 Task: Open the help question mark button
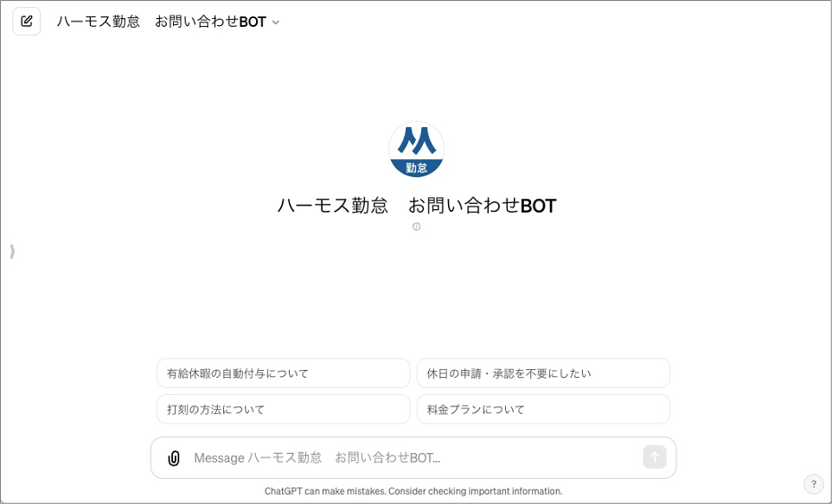click(814, 484)
